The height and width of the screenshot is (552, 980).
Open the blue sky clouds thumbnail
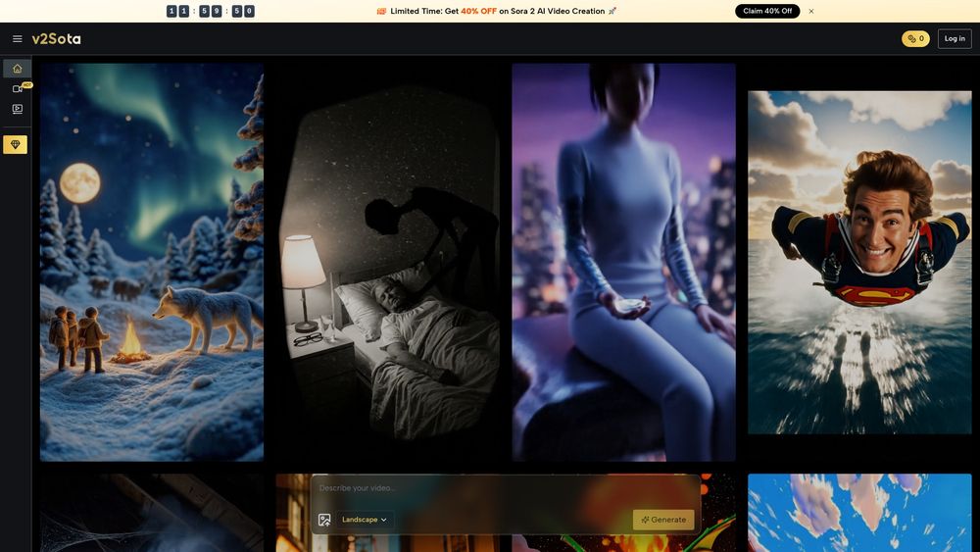(860, 513)
